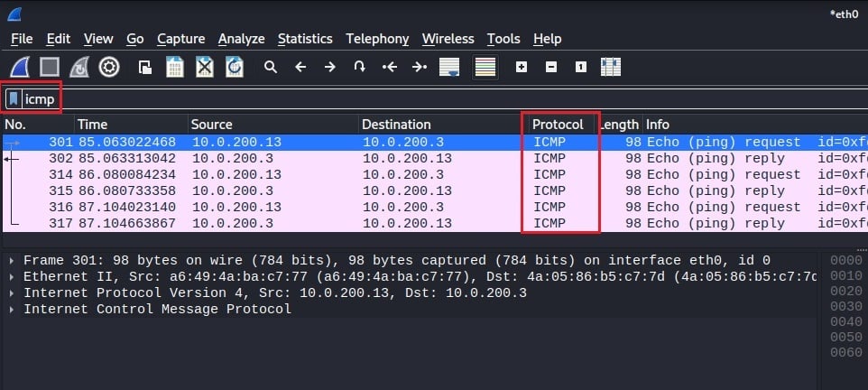Save the capture file
868x390 pixels.
[x=175, y=68]
